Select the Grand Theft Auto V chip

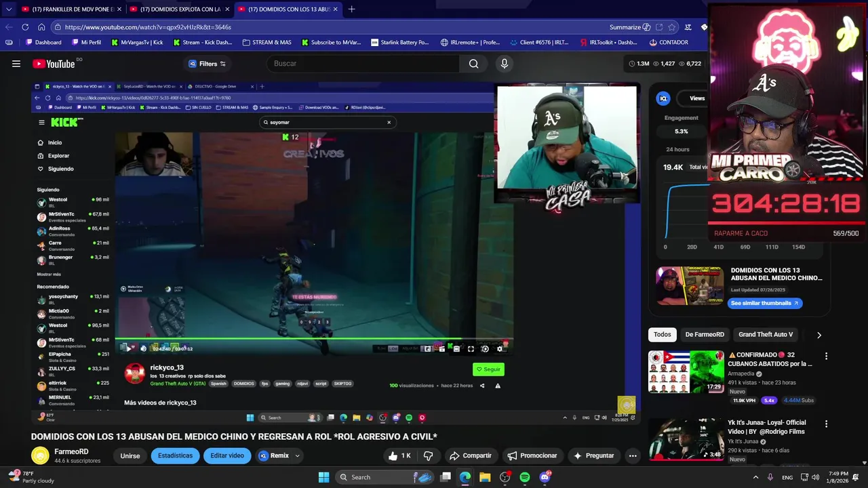(766, 335)
